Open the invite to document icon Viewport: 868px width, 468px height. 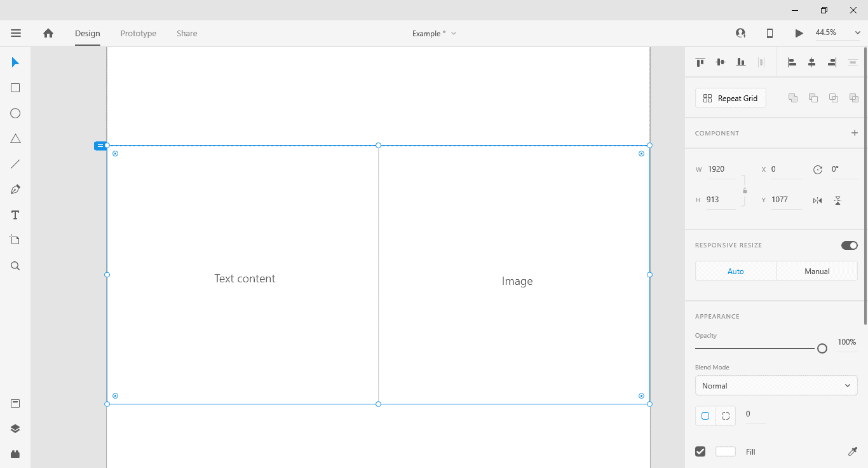click(x=741, y=33)
